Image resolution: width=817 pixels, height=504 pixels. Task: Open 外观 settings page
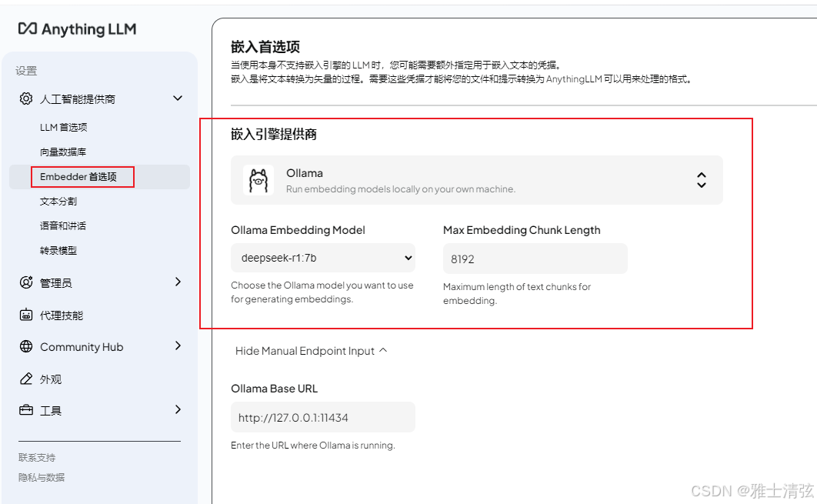[x=51, y=379]
